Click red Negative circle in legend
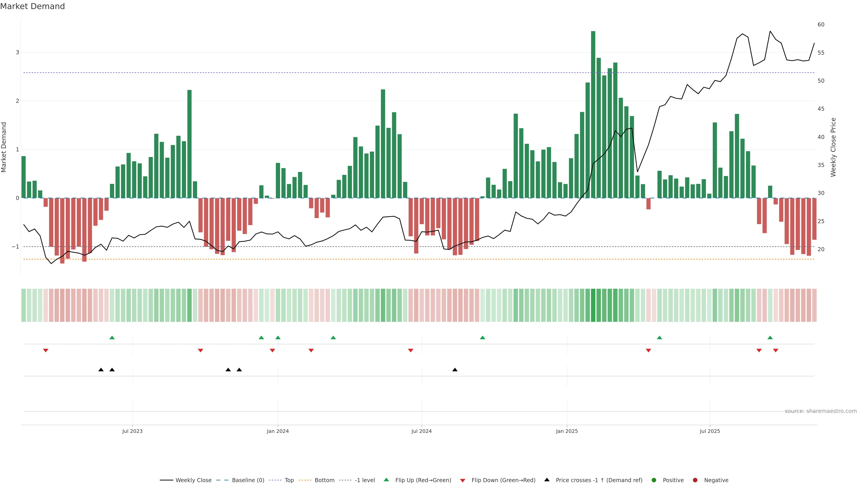The height and width of the screenshot is (488, 868). [695, 480]
